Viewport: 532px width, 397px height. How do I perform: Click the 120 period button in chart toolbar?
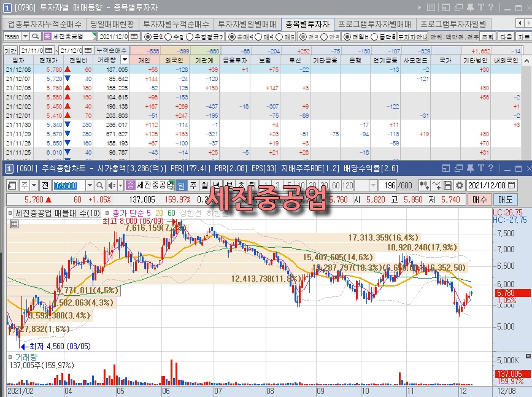pyautogui.click(x=347, y=185)
